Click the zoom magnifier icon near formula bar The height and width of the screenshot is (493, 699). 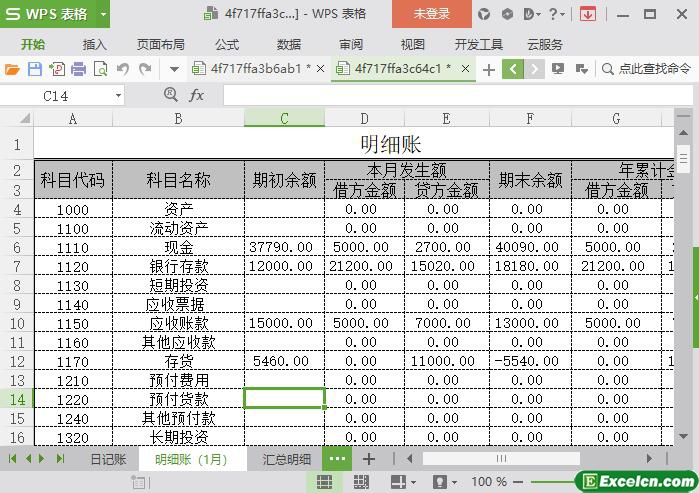(x=170, y=94)
